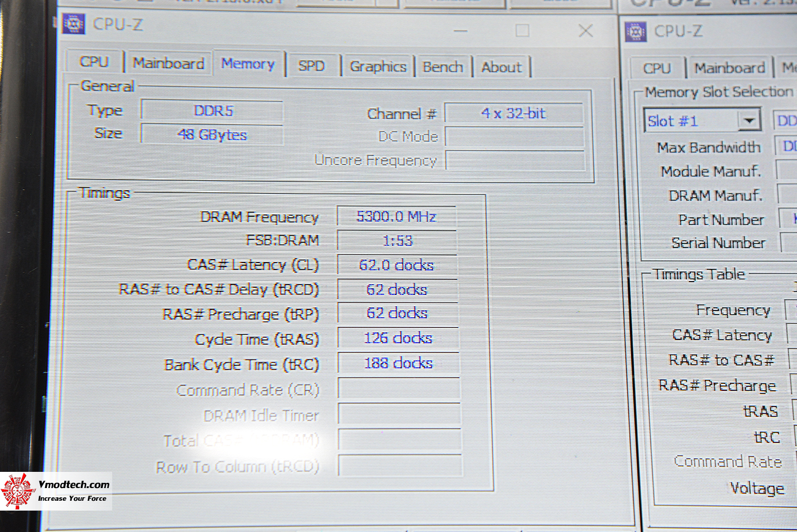Click the CPU-Z logo icon in the SPD window title bar
Image resolution: width=797 pixels, height=532 pixels.
[x=636, y=32]
